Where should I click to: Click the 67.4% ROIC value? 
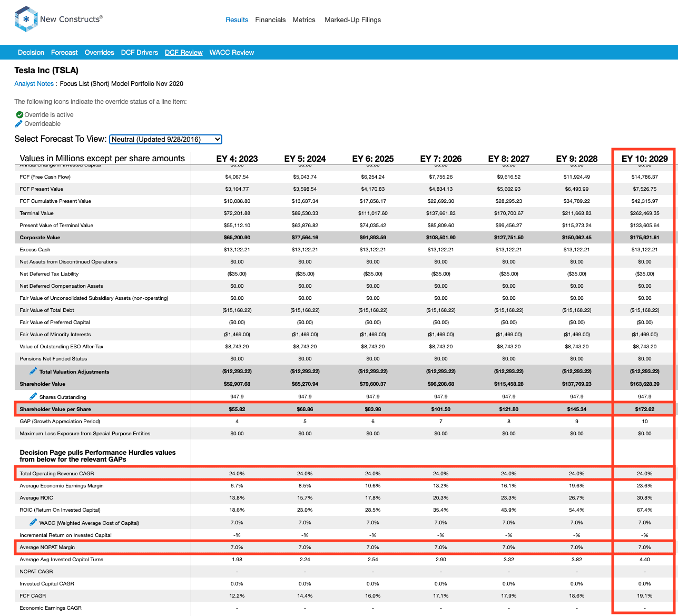645,510
